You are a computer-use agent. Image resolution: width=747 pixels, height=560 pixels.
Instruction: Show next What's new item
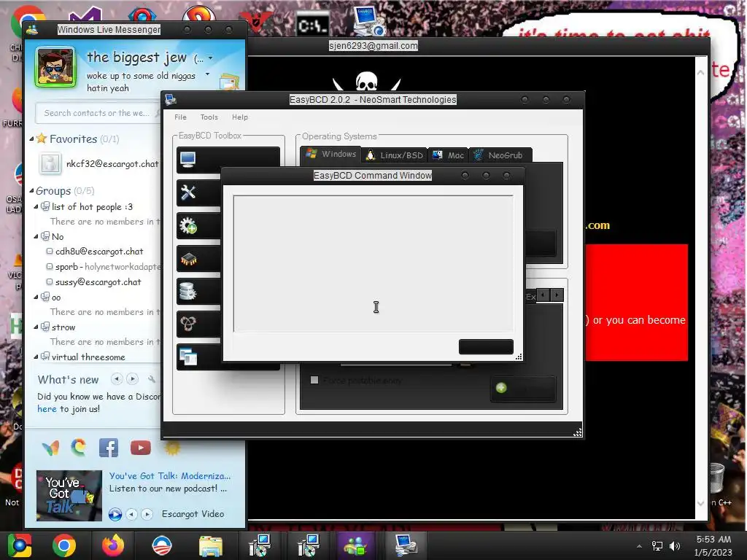133,379
